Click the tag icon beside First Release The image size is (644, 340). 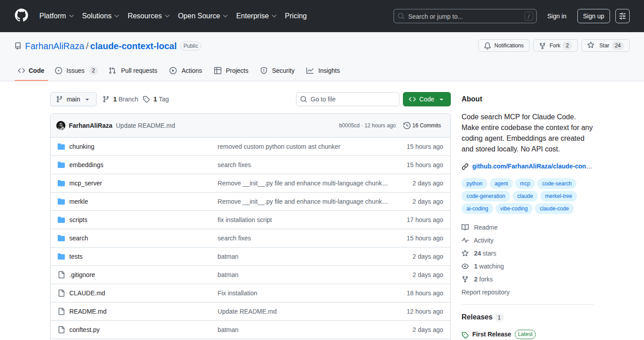(465, 335)
